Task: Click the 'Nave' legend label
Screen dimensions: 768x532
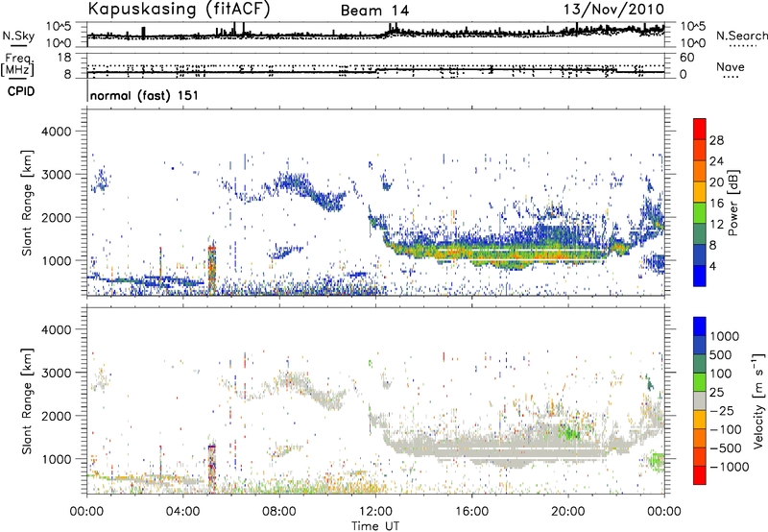Action: click(731, 66)
